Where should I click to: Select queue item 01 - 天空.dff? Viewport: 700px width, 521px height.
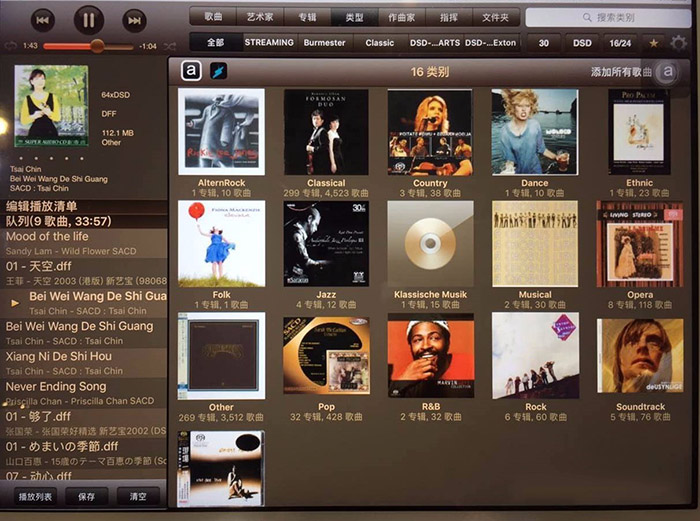tap(84, 273)
